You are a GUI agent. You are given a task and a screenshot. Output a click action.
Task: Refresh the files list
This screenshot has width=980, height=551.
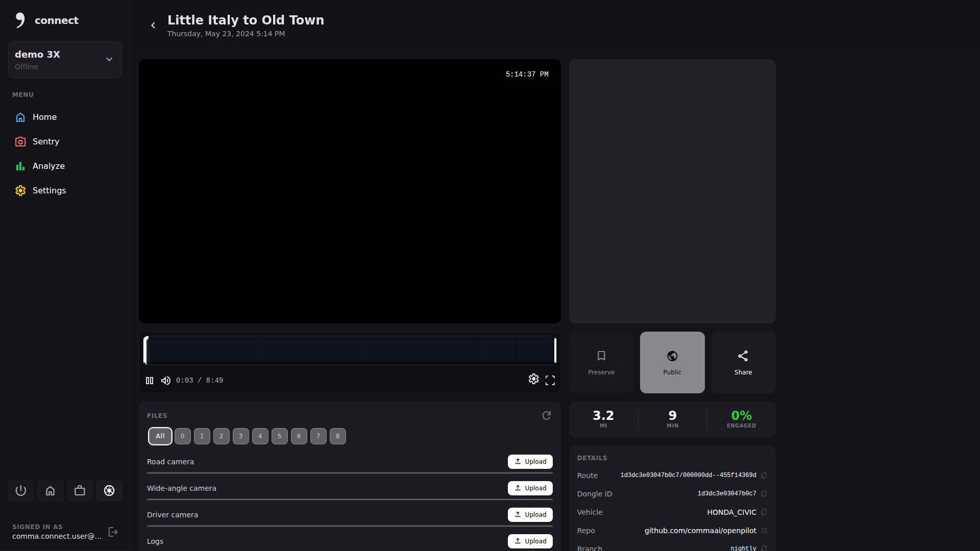pos(546,416)
